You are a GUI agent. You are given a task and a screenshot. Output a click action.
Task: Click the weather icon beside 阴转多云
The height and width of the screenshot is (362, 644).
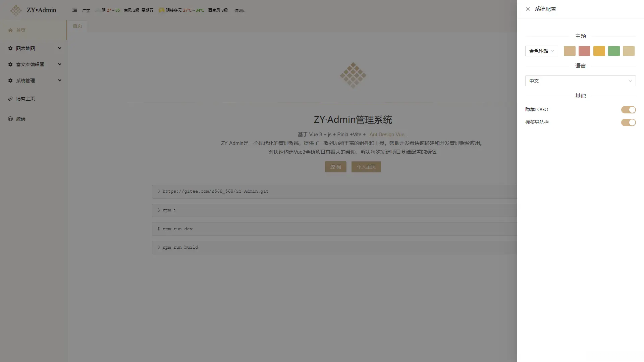pyautogui.click(x=161, y=10)
